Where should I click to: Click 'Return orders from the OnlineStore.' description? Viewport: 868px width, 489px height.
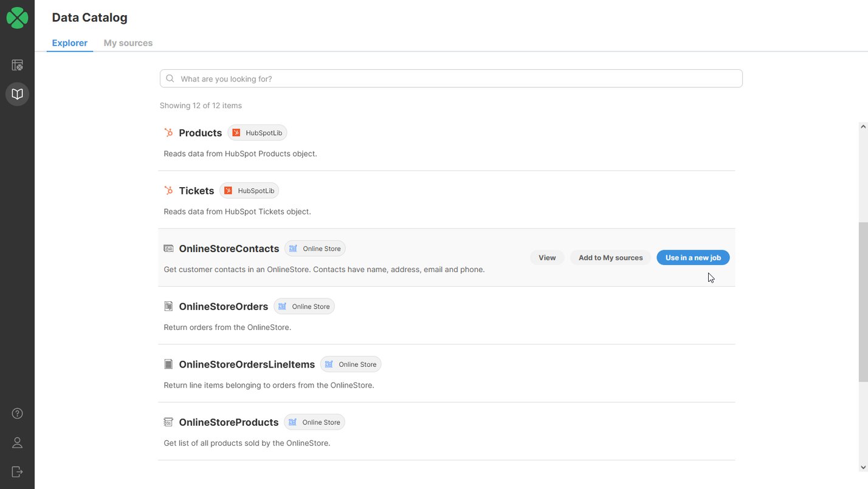(x=227, y=327)
